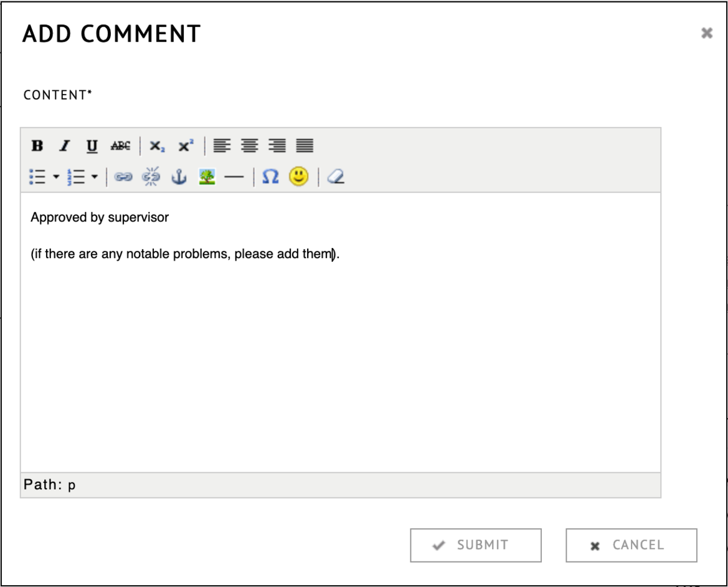Insert an image using the picture icon
This screenshot has height=587, width=728.
207,178
